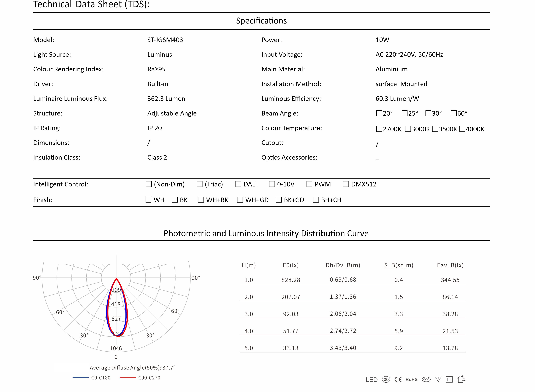Check the DMX512 control box
Viewport: 535px width, 392px height.
click(346, 184)
